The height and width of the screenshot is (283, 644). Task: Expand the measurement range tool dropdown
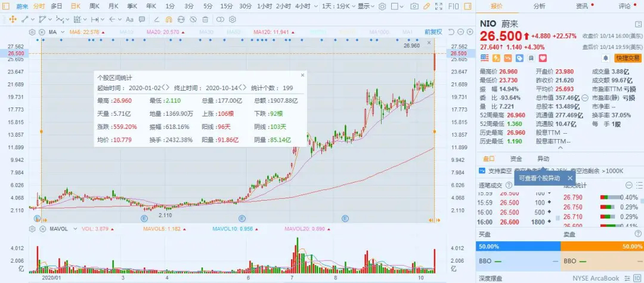(103, 19)
